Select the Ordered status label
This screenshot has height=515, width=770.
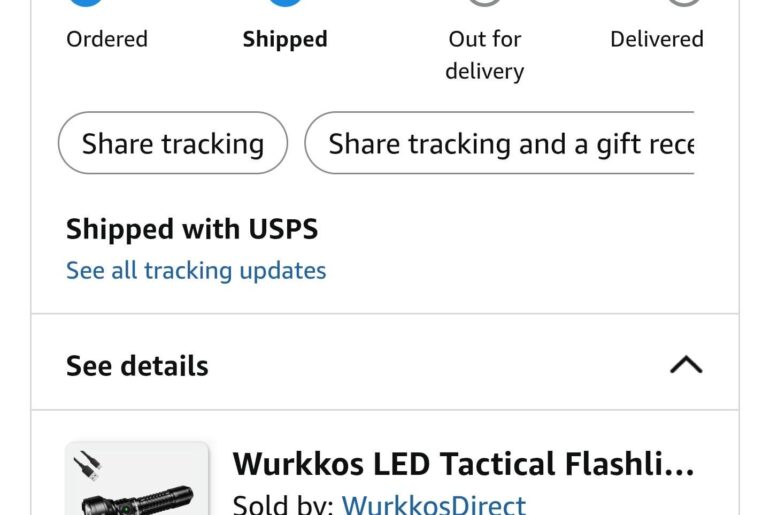coord(107,40)
